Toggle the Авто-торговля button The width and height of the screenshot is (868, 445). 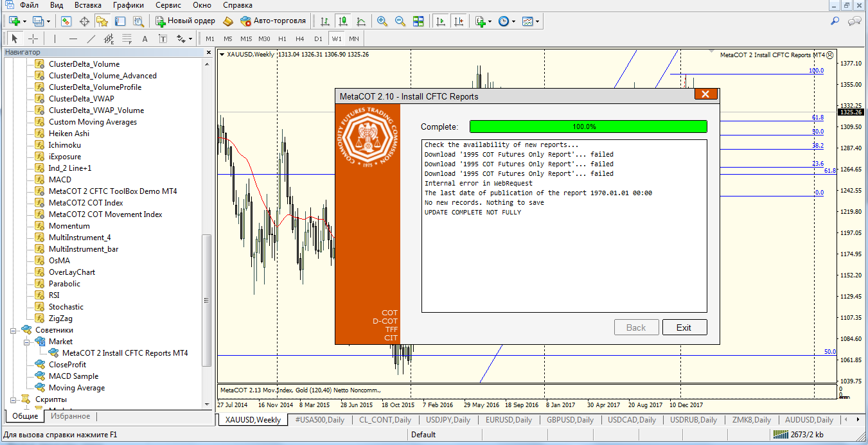pos(273,21)
